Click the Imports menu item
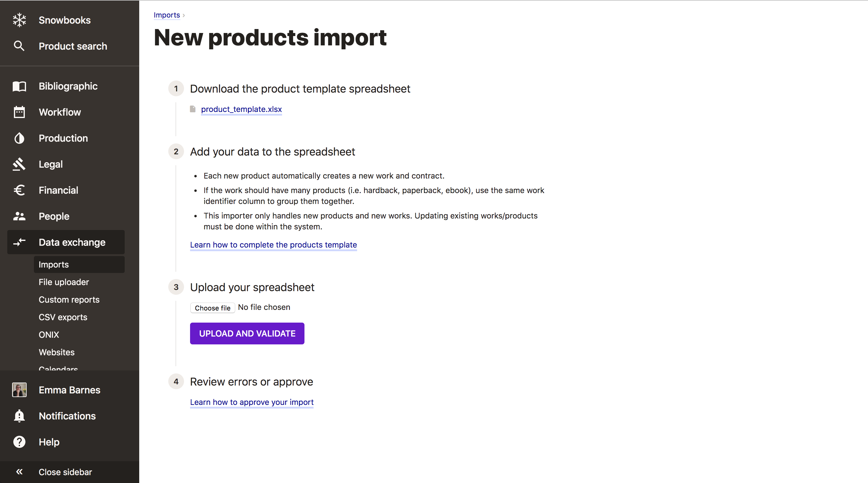Screen dimensions: 868x483 tap(54, 264)
